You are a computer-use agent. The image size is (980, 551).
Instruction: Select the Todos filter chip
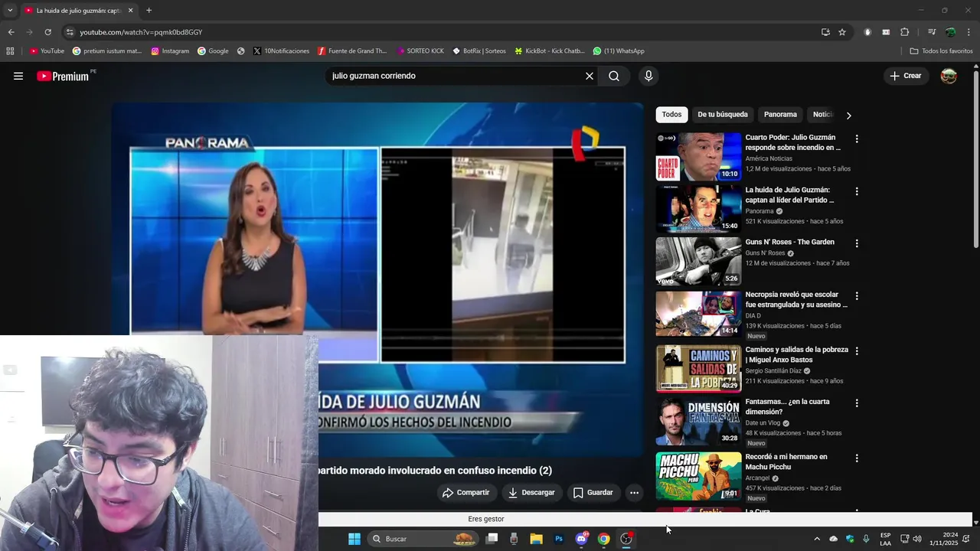pos(671,115)
